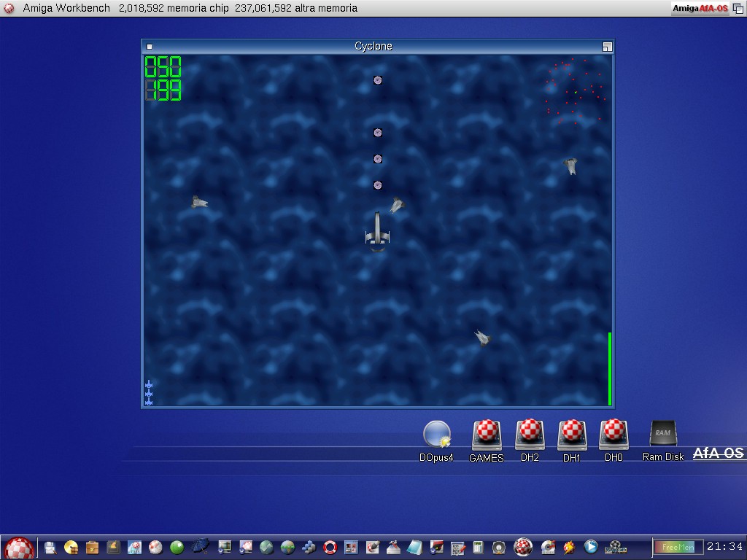
Task: Click the FreeMem button in dock
Action: click(678, 547)
